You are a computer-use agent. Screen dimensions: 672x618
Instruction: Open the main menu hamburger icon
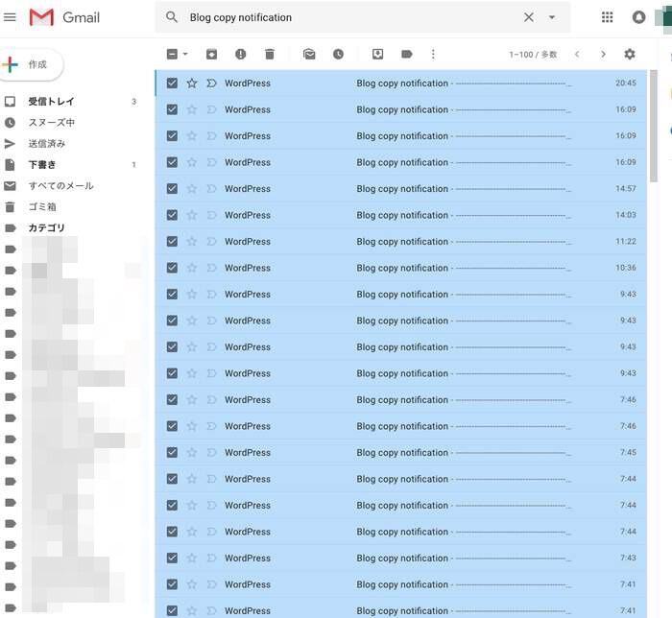tap(10, 17)
